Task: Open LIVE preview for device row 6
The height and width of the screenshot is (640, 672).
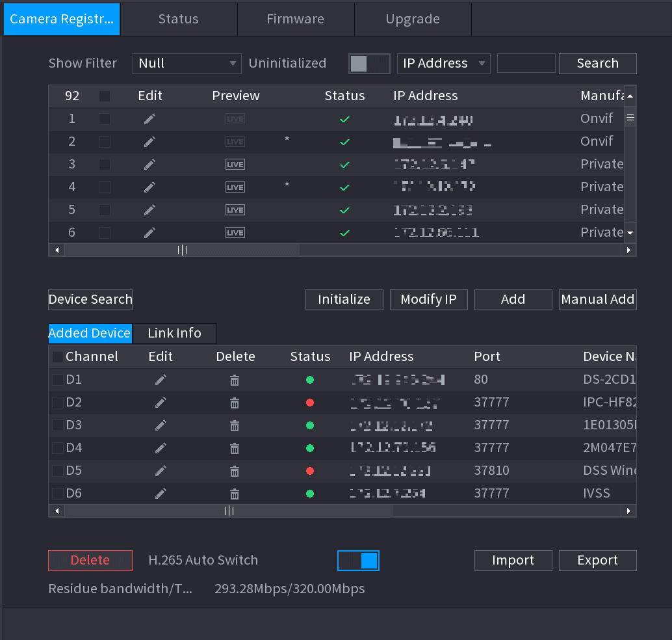Action: (235, 232)
